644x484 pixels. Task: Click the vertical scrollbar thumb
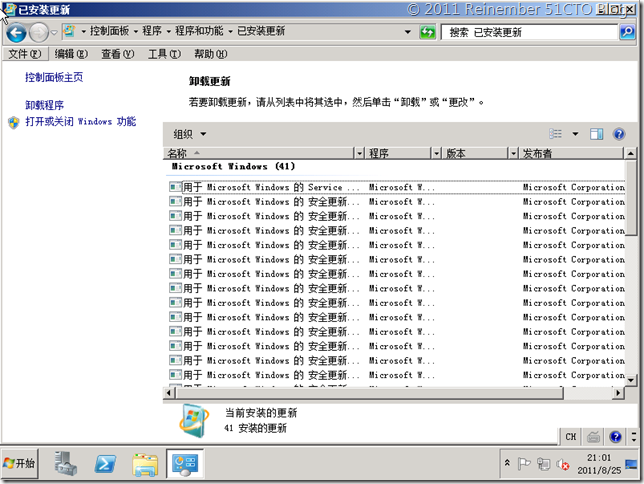(631, 198)
